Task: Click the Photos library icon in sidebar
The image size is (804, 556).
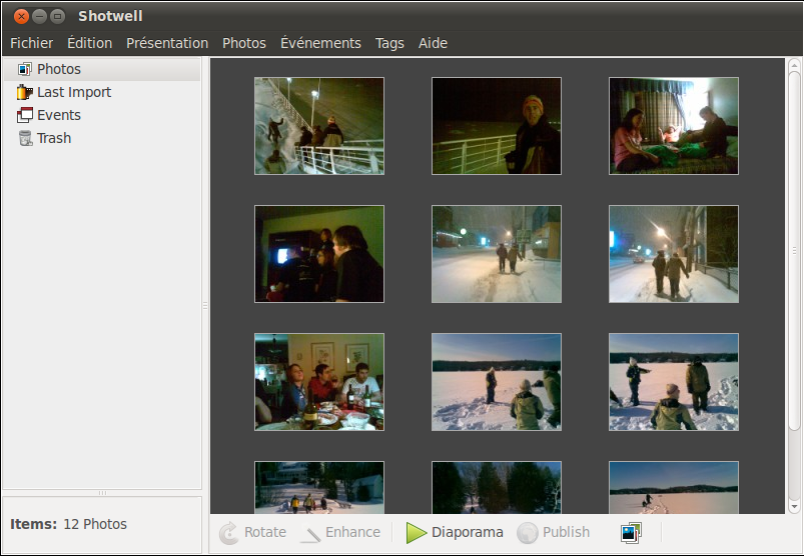Action: 25,69
